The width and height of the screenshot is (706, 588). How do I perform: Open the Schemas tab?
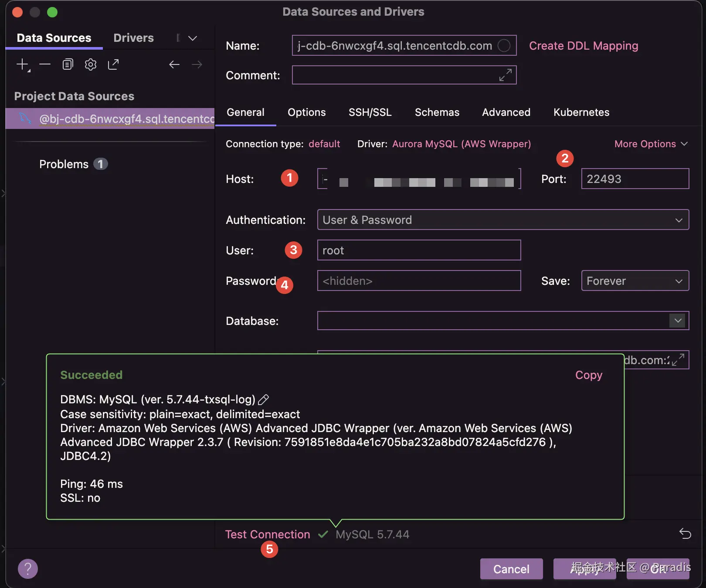point(437,112)
